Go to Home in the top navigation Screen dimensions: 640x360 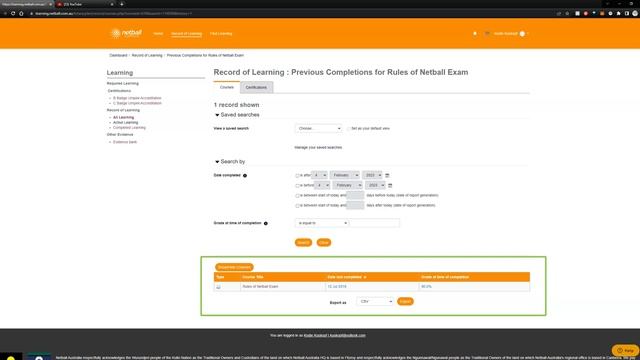[x=158, y=33]
